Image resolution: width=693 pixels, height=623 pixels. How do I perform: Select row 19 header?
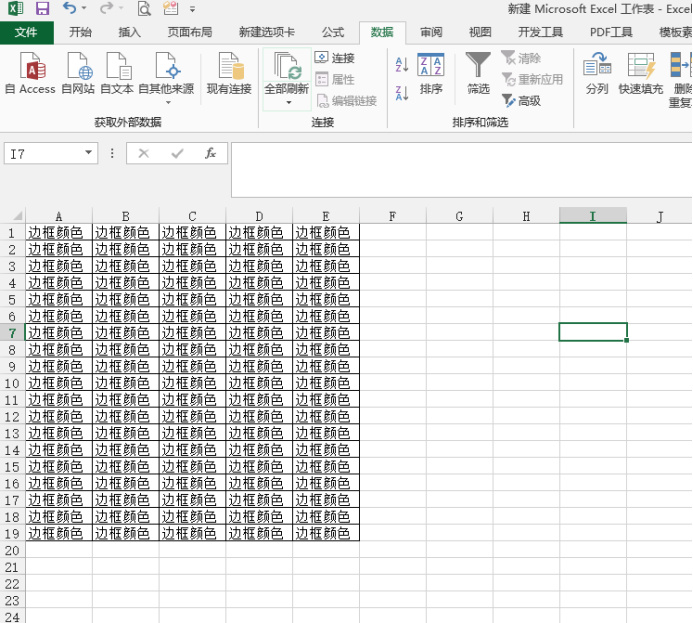(12, 533)
